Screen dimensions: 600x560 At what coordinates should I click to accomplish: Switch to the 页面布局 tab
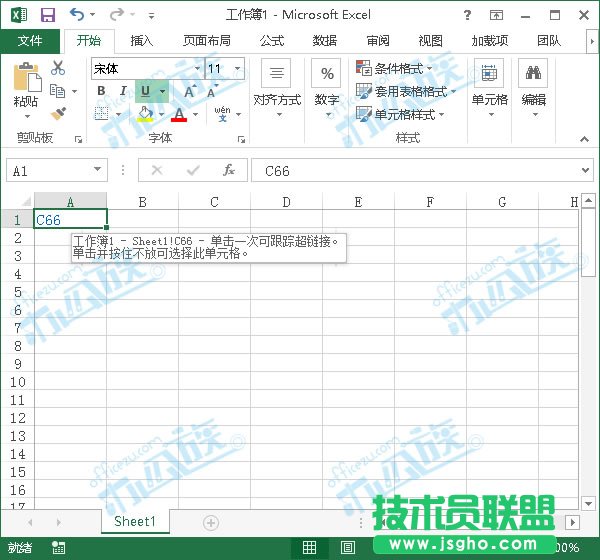point(207,41)
